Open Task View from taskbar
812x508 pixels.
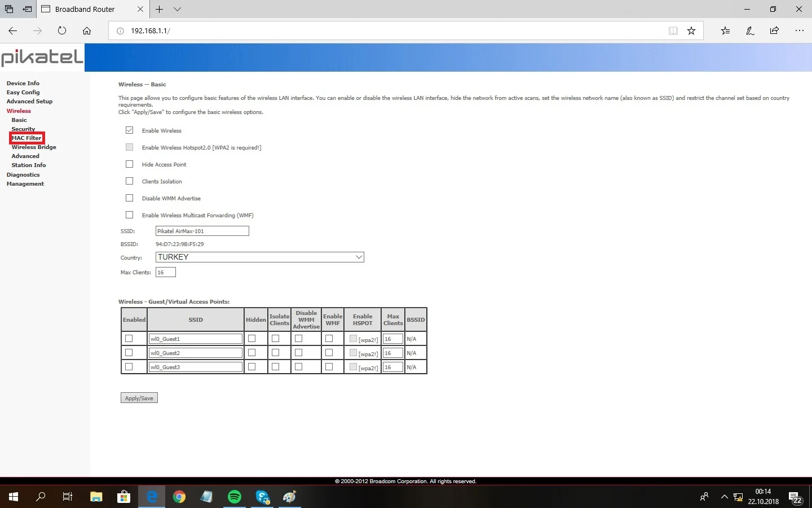tap(68, 497)
